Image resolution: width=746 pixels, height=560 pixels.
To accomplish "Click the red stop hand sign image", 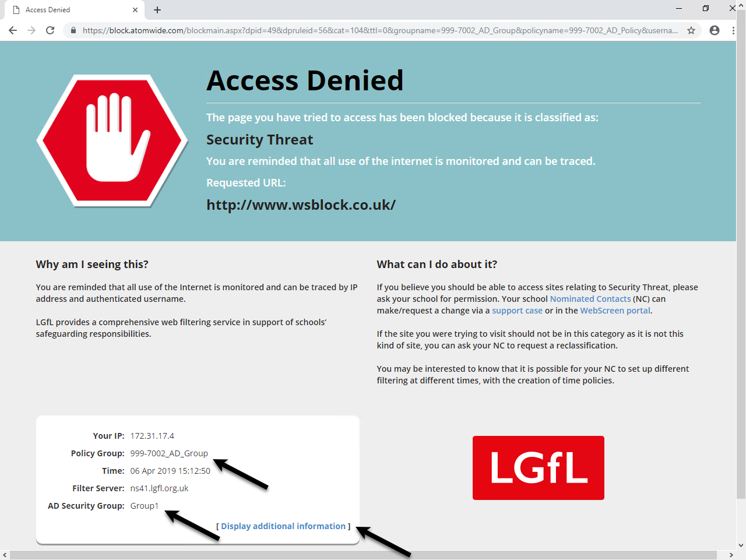I will click(112, 140).
